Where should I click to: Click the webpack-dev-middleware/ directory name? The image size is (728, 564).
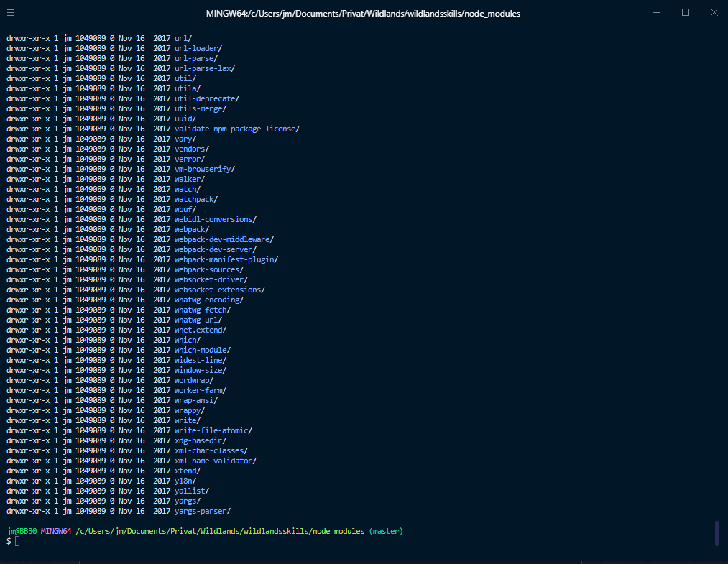(224, 239)
